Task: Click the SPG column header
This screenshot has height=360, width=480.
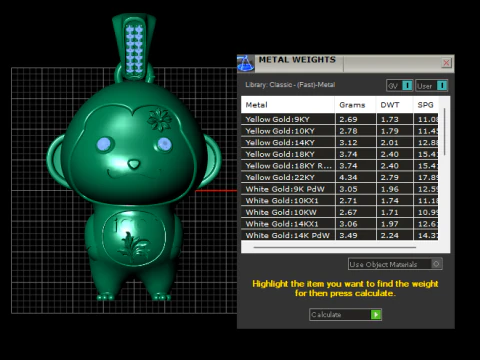Action: pos(426,105)
